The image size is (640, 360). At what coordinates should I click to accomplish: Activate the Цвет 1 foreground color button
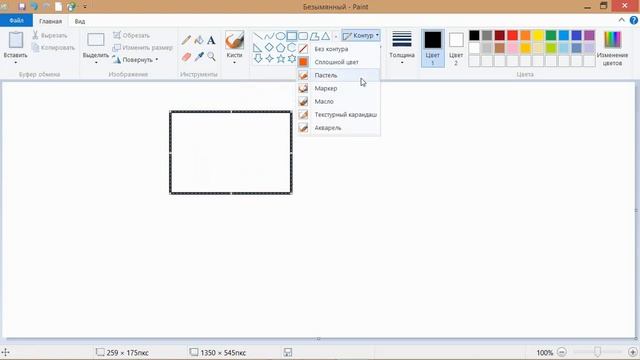coord(433,49)
